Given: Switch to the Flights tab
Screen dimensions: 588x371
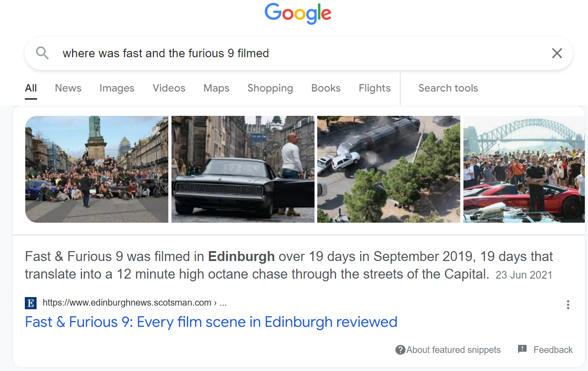Looking at the screenshot, I should 375,88.
